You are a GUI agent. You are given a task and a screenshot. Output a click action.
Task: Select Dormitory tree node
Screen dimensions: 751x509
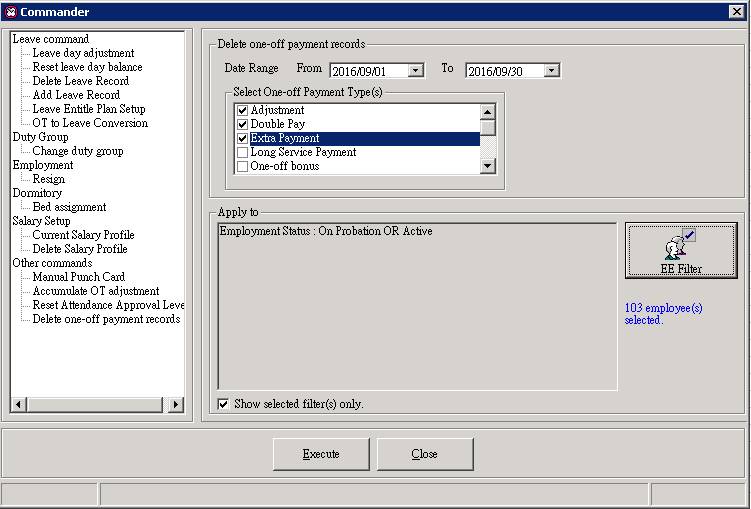click(x=37, y=193)
